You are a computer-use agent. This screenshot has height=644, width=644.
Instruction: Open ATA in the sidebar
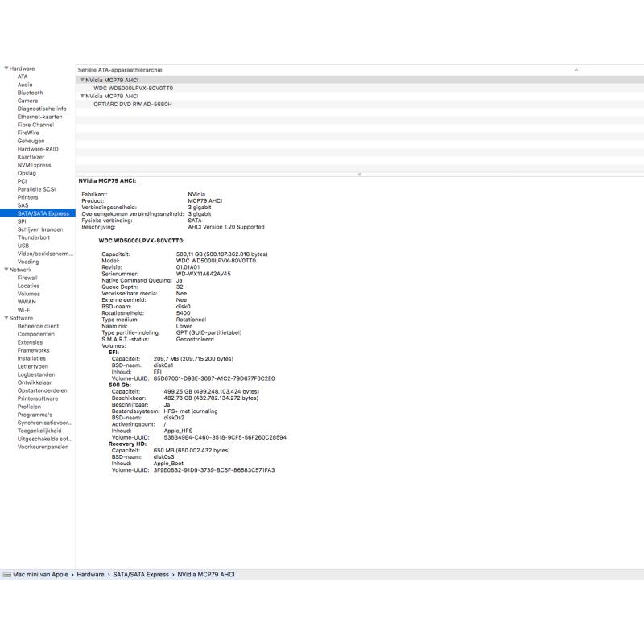click(23, 76)
